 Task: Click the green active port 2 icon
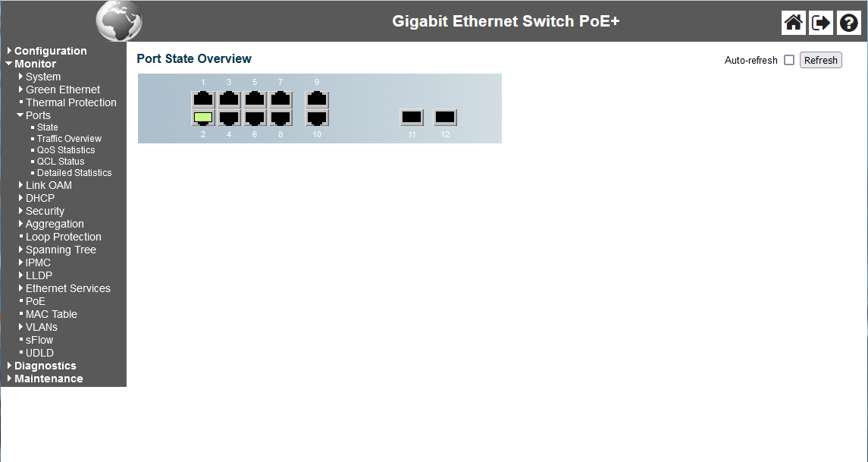click(202, 118)
